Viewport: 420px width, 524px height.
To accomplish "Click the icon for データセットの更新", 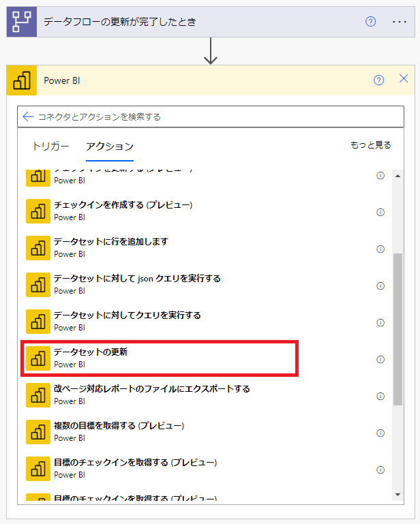I will click(x=38, y=358).
